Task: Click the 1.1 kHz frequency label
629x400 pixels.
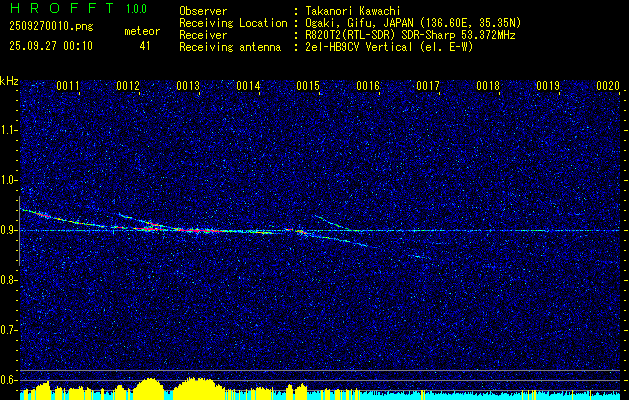Action: tap(8, 130)
